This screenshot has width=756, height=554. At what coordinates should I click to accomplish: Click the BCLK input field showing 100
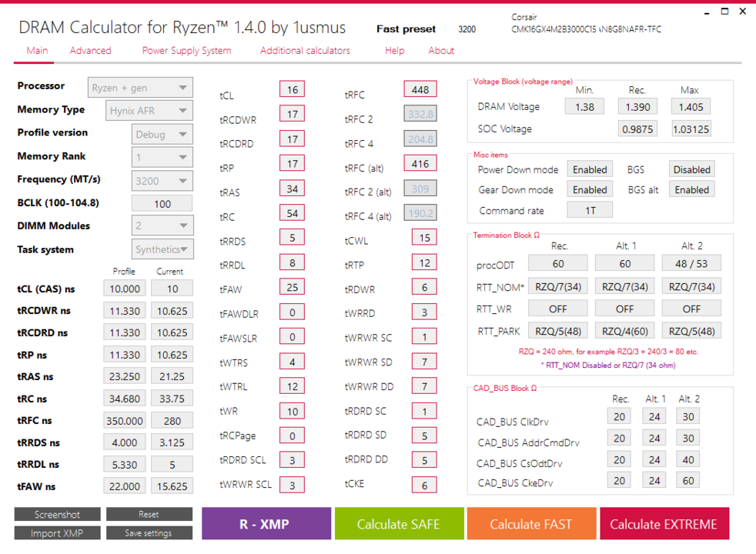(162, 204)
